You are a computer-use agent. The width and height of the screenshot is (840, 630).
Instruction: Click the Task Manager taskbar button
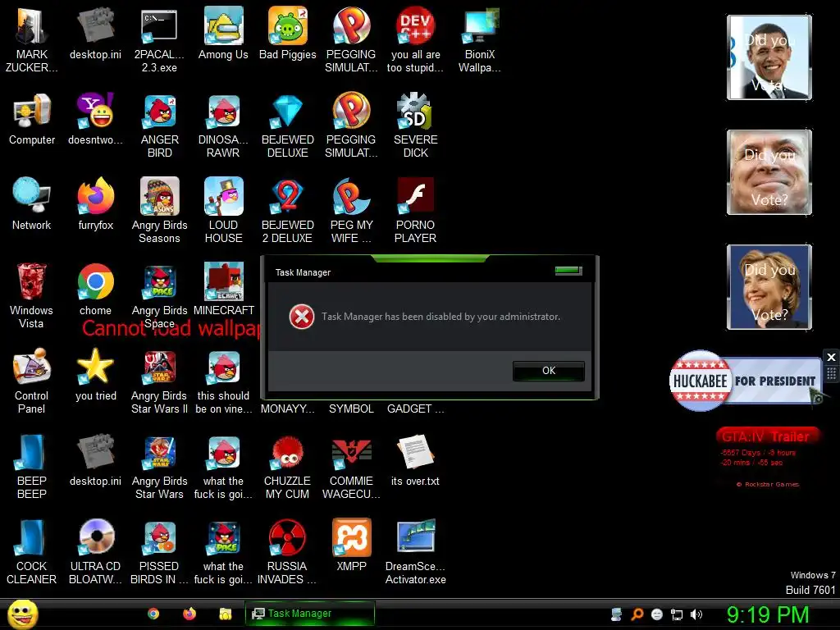[x=309, y=614]
